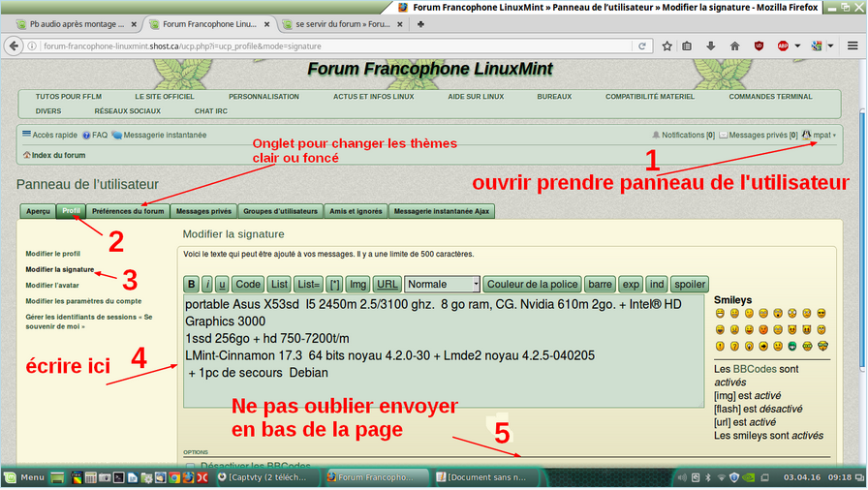The width and height of the screenshot is (868, 490).
Task: Click the Modifier l'avatar link
Action: (x=52, y=286)
